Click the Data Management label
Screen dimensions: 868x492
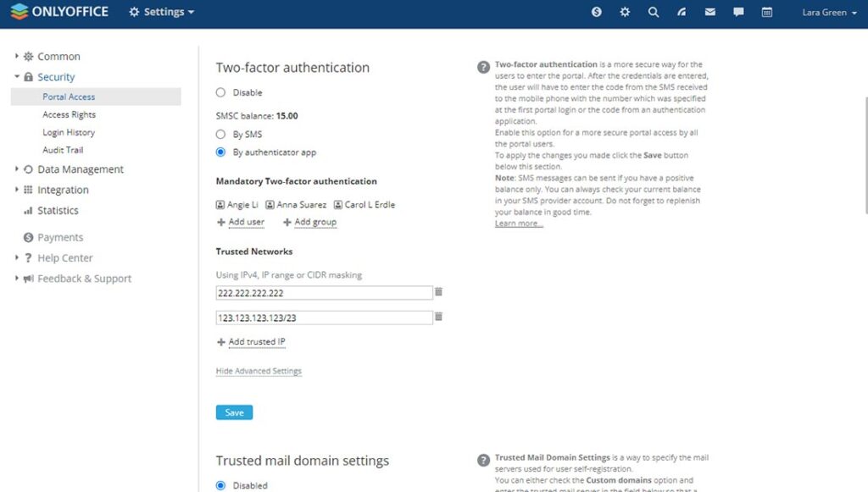pyautogui.click(x=81, y=169)
